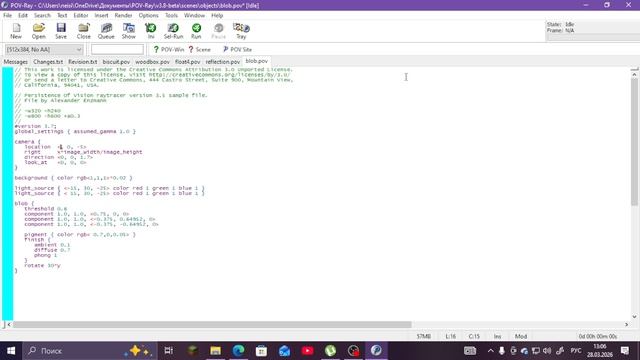The height and width of the screenshot is (360, 640).
Task: Switch to reflection.pov tab
Action: (x=223, y=62)
